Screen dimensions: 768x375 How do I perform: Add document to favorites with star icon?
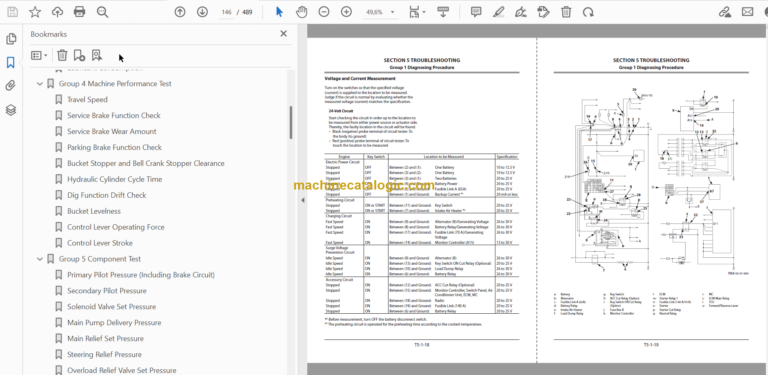(x=35, y=12)
